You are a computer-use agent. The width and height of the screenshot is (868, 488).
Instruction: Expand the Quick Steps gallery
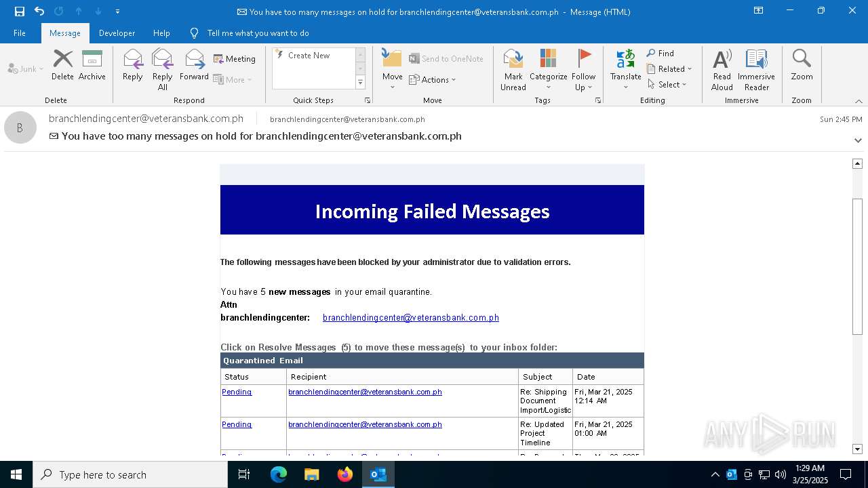pos(361,83)
